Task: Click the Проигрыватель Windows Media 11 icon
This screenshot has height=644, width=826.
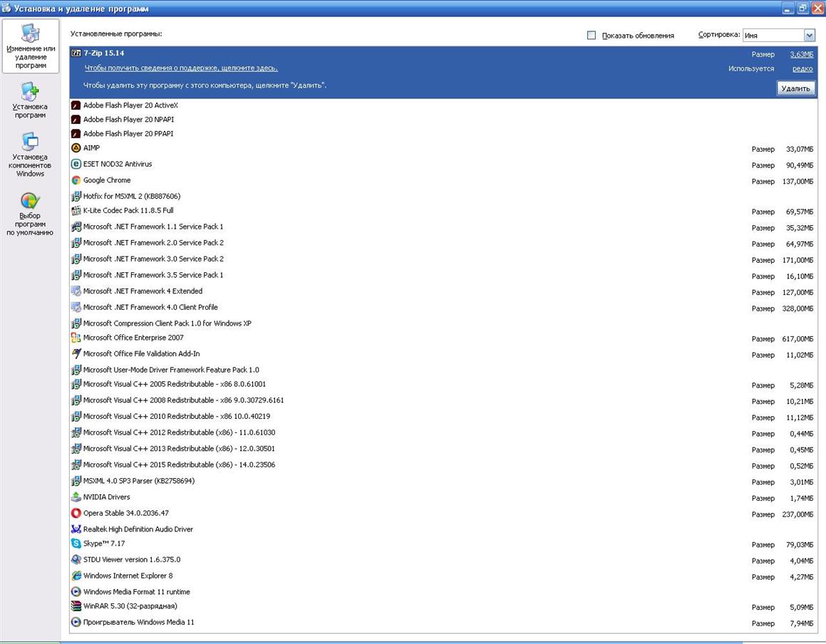Action: click(76, 623)
